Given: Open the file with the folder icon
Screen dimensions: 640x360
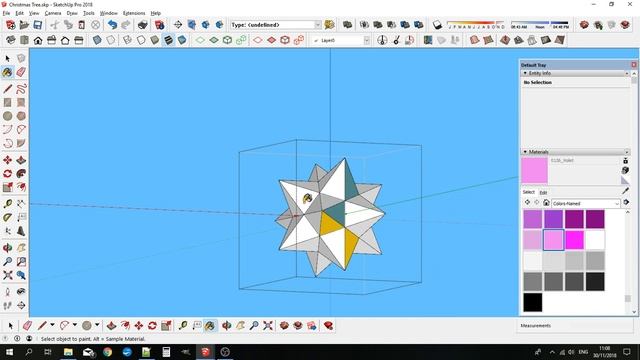Looking at the screenshot, I should 24,25.
